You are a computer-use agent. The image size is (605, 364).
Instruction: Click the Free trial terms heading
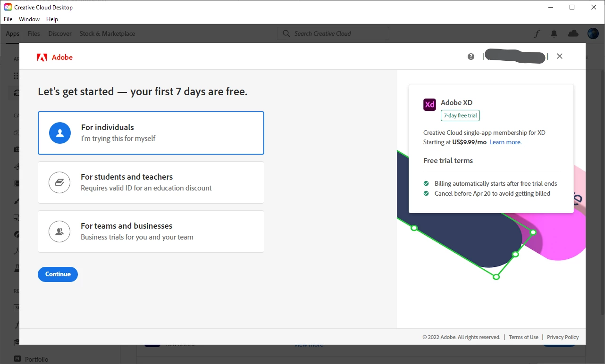(448, 161)
